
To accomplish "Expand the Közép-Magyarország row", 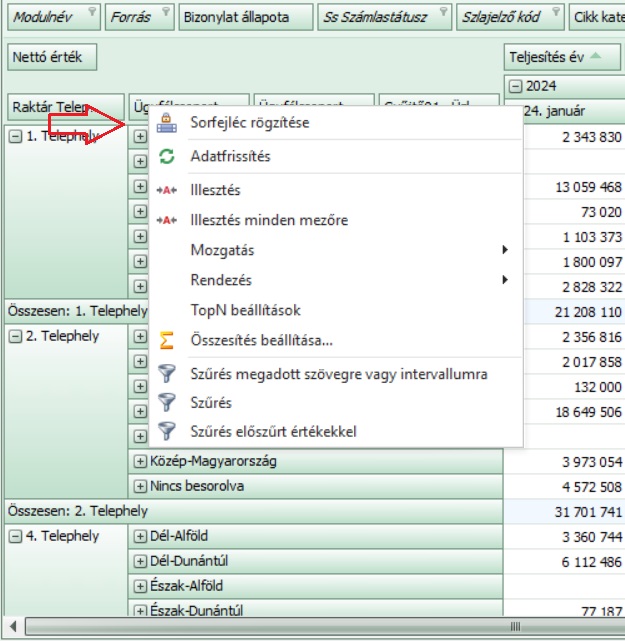I will click(x=140, y=461).
